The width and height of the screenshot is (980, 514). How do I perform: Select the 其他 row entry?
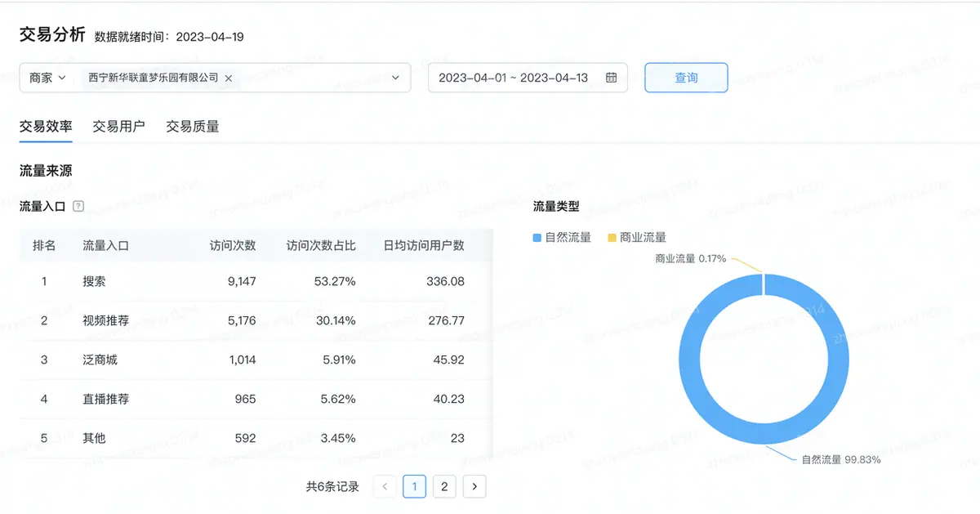coord(94,438)
